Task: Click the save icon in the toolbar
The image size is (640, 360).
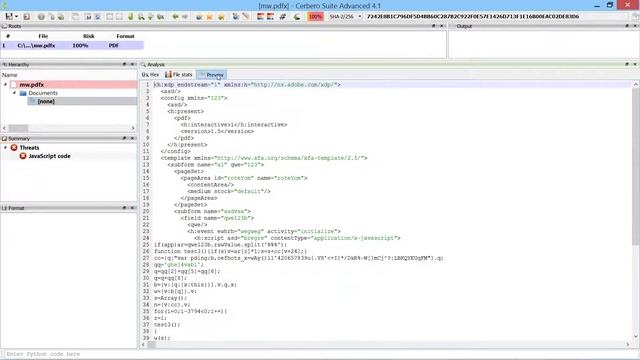Action: click(x=9, y=17)
